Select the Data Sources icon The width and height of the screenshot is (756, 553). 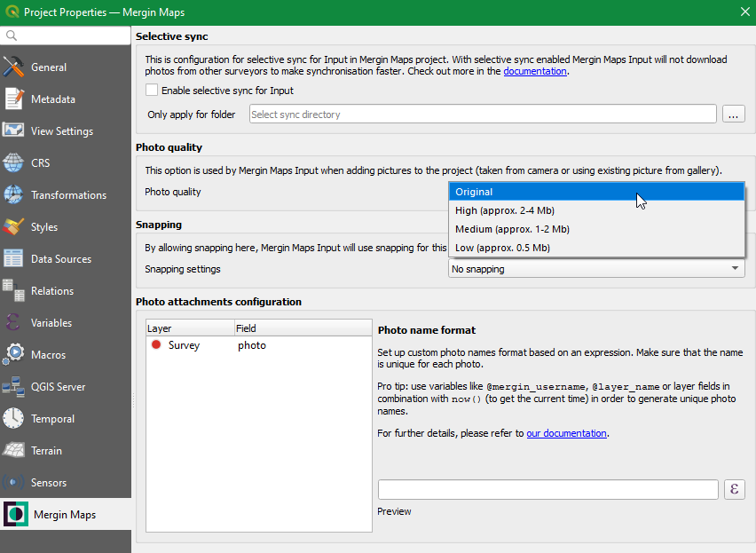(x=13, y=258)
